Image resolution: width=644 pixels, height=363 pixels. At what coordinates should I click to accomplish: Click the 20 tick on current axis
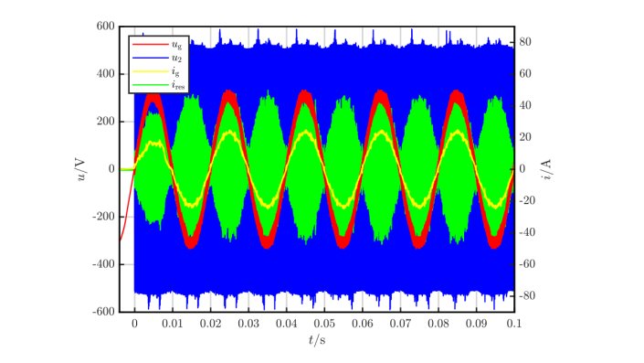pyautogui.click(x=525, y=137)
